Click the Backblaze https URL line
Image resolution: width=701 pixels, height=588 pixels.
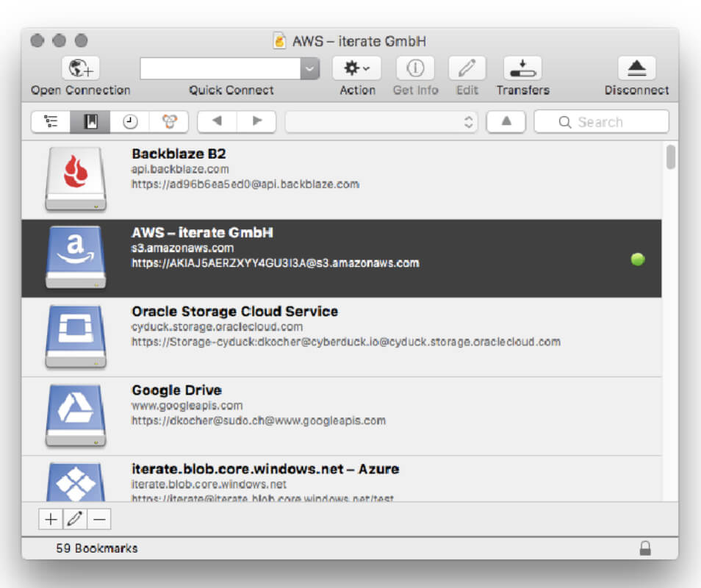[245, 184]
